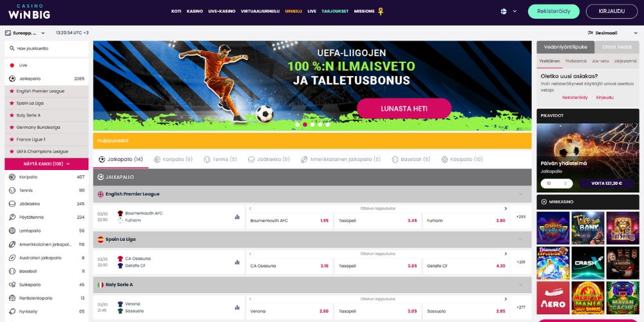Click the search magnifier icon
The image size is (644, 322).
(x=12, y=48)
